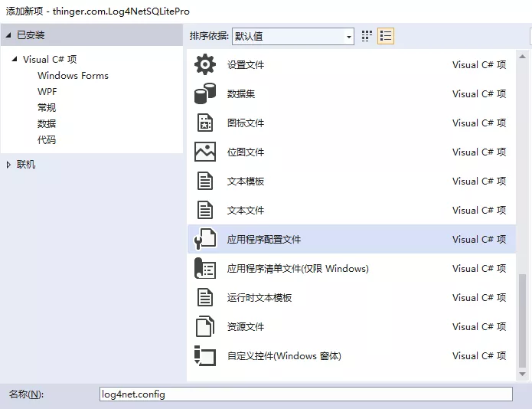
Task: Click the settings file gear icon
Action: coord(205,65)
